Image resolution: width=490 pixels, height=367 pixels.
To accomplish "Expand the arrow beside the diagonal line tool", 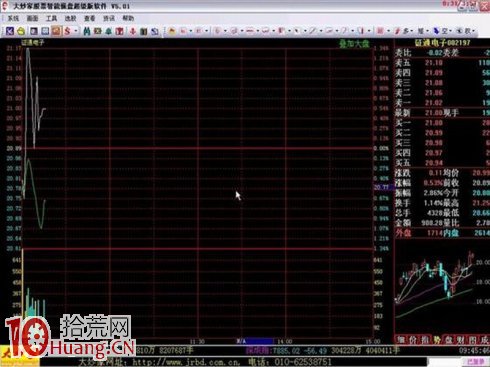I will (321, 31).
